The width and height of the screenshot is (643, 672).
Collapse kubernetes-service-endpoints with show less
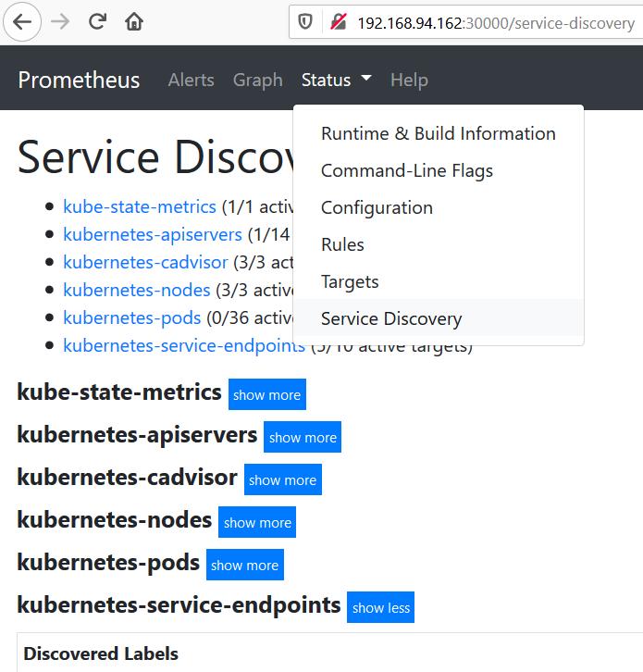(380, 607)
